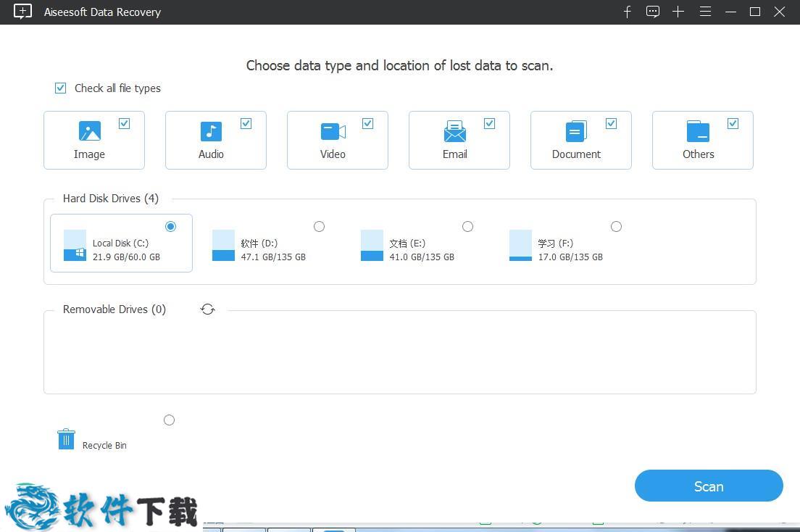Click the Video camera icon
The height and width of the screenshot is (532, 800).
pos(333,131)
